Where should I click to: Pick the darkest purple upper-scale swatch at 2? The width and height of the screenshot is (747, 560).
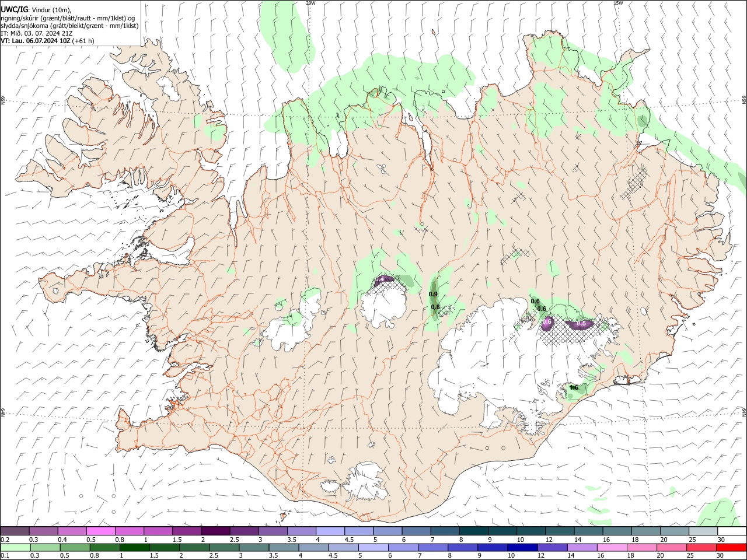click(215, 531)
